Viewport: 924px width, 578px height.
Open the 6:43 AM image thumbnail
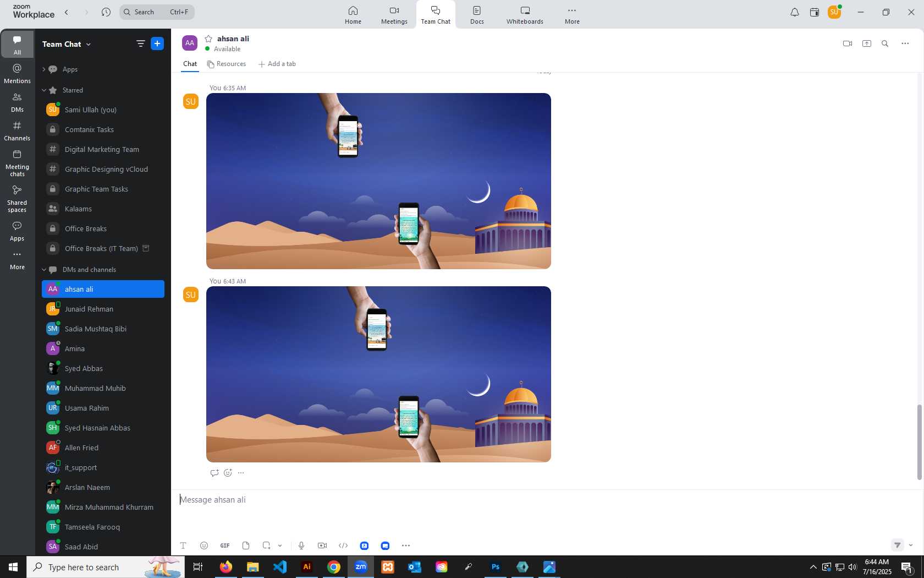pyautogui.click(x=378, y=374)
